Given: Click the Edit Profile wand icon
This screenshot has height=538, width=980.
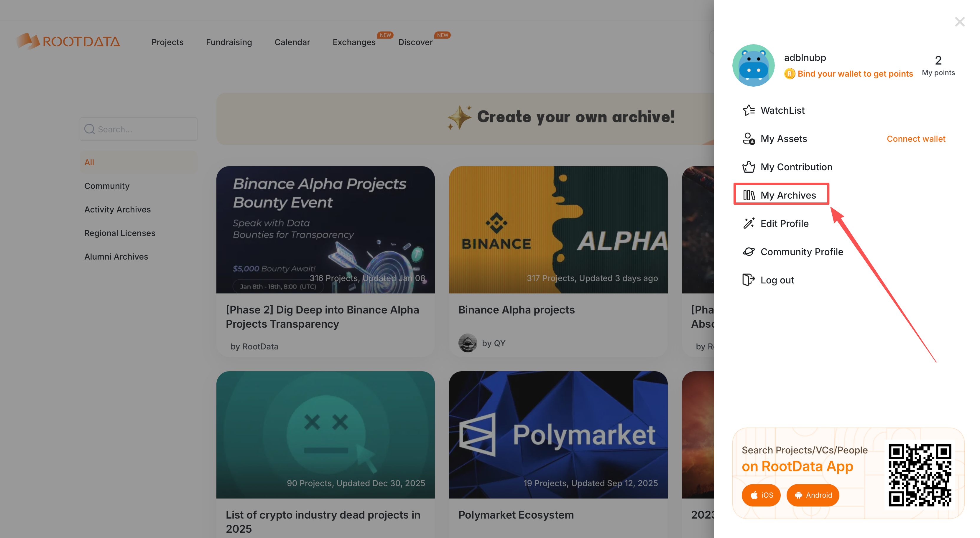Looking at the screenshot, I should [748, 223].
